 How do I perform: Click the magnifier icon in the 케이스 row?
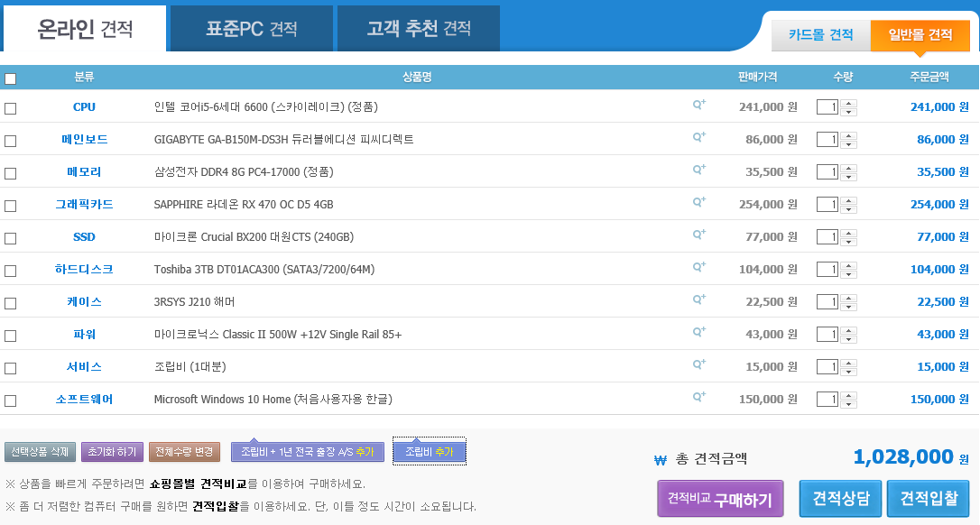[698, 300]
